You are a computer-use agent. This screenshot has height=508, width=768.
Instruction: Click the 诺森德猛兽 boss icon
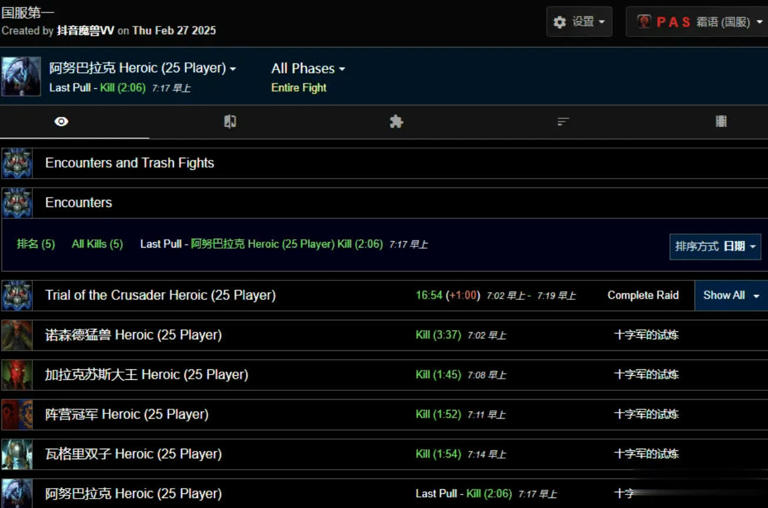pos(17,335)
